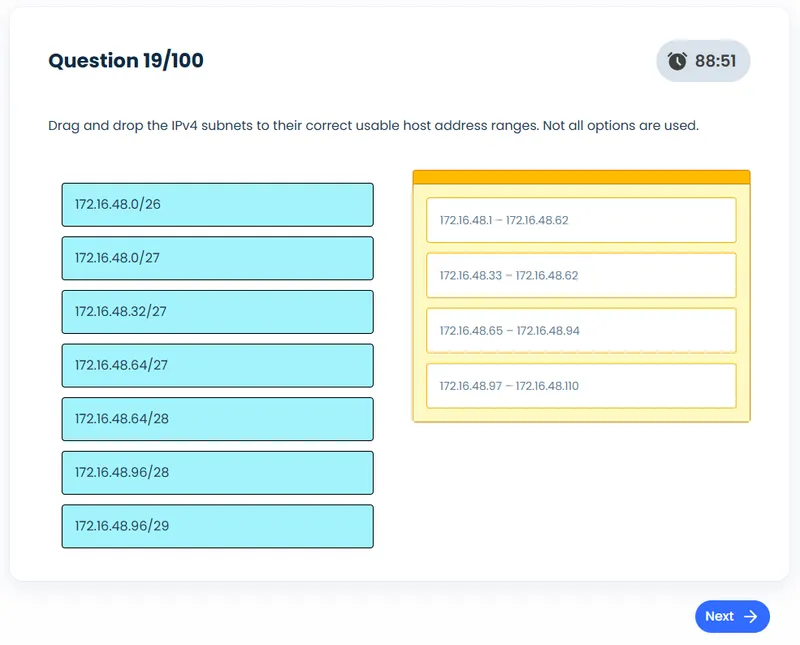This screenshot has width=800, height=645.
Task: Select the 172.16.48.64/28 subnet tile
Action: point(217,419)
